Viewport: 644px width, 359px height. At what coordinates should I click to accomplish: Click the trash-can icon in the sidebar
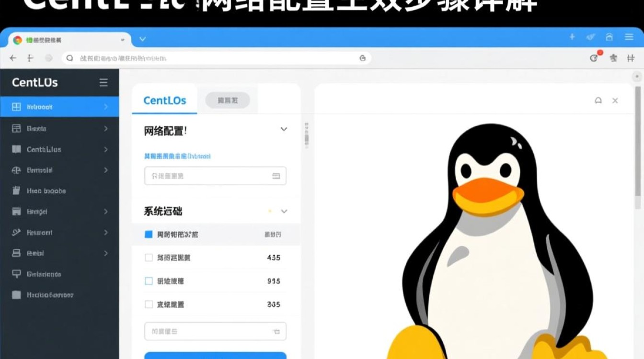click(x=16, y=191)
